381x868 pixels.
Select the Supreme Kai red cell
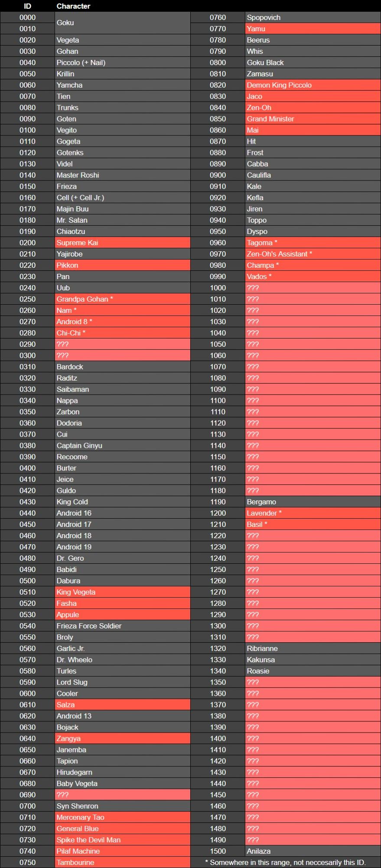(x=122, y=243)
